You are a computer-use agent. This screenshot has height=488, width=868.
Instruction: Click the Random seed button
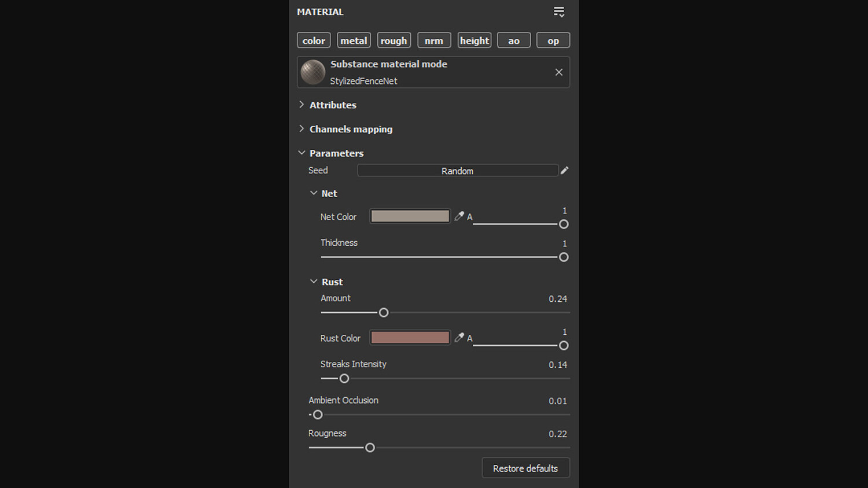click(x=457, y=171)
